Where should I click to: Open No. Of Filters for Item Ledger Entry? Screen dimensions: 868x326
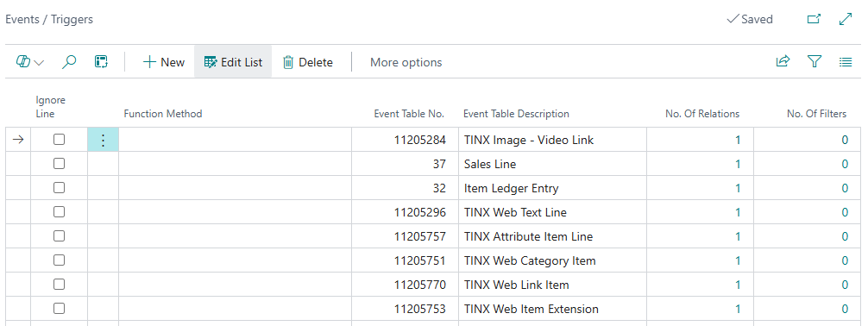click(845, 188)
